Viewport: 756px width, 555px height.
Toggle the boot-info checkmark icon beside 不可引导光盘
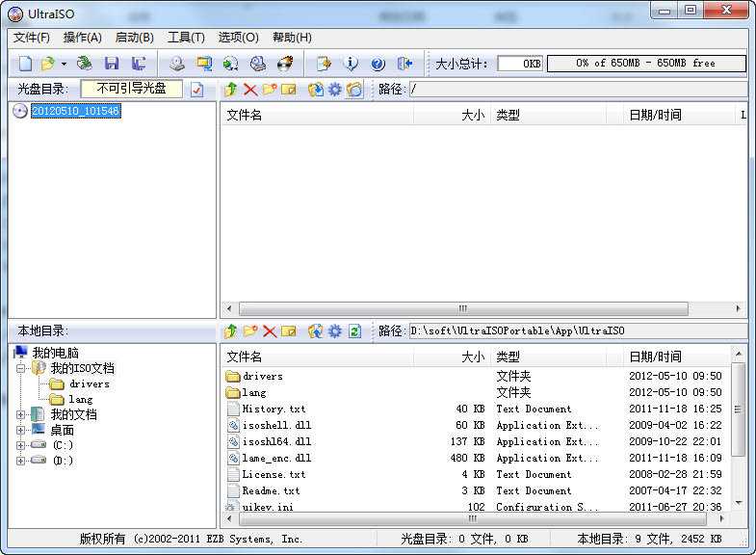tap(197, 90)
